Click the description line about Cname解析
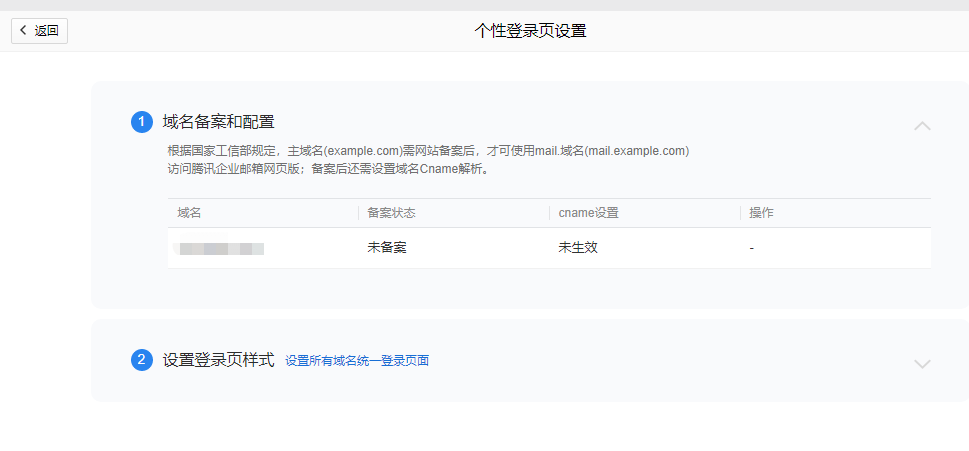This screenshot has height=451, width=969. (328, 169)
